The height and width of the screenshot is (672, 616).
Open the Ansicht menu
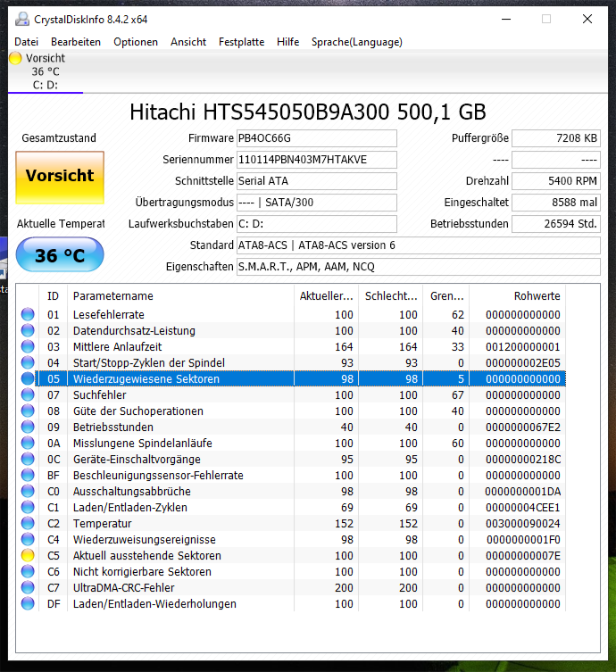(x=188, y=42)
